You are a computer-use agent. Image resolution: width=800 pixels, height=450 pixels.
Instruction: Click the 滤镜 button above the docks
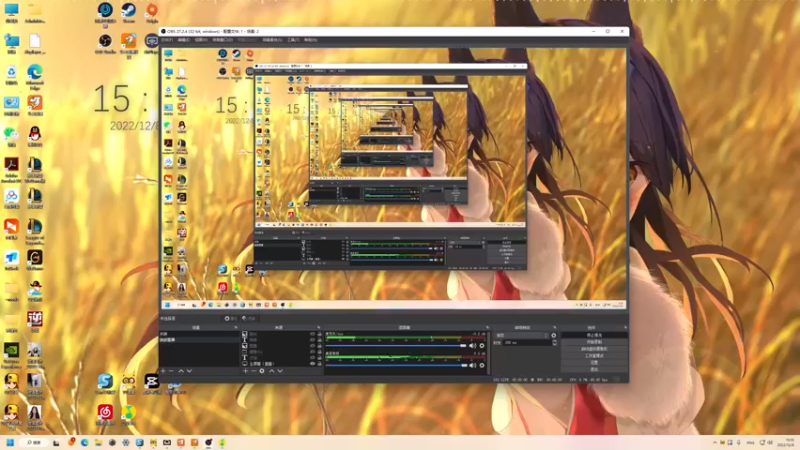click(x=248, y=318)
